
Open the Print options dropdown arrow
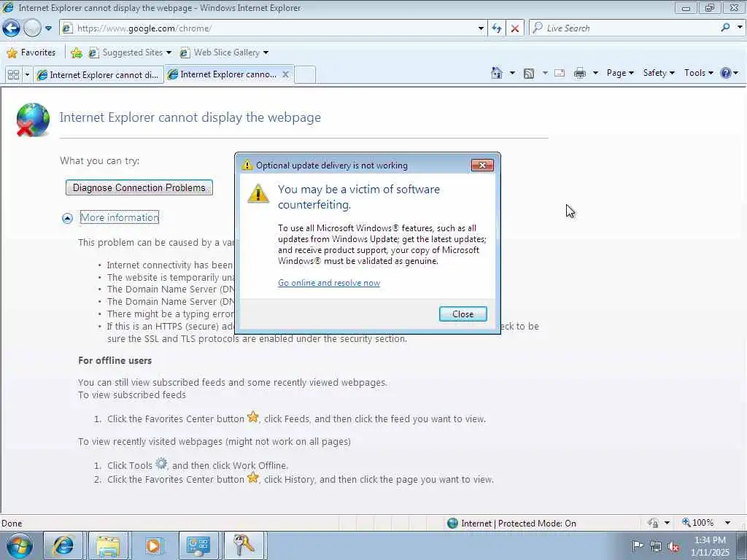coord(595,73)
